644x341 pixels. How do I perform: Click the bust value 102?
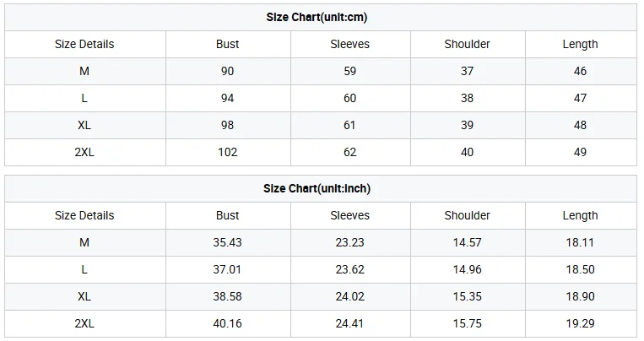[228, 152]
